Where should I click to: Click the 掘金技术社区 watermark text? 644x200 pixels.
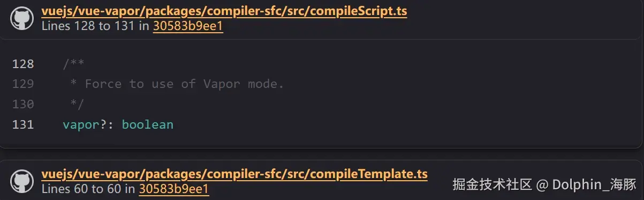[492, 185]
